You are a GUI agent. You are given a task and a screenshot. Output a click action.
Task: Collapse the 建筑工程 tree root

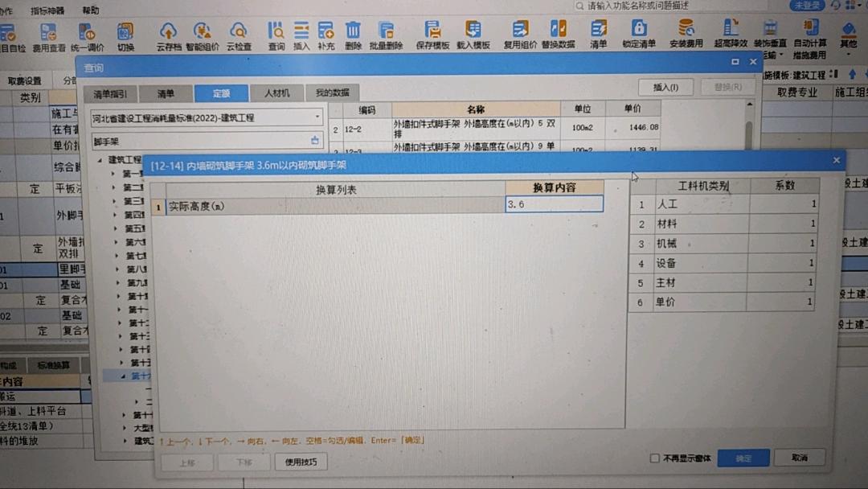pos(100,160)
